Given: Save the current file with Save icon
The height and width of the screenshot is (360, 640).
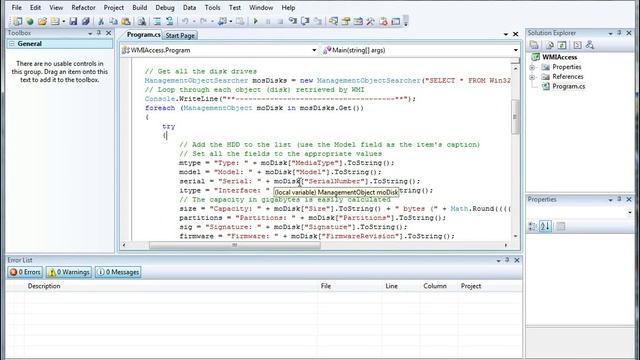Looking at the screenshot, I should click(73, 21).
